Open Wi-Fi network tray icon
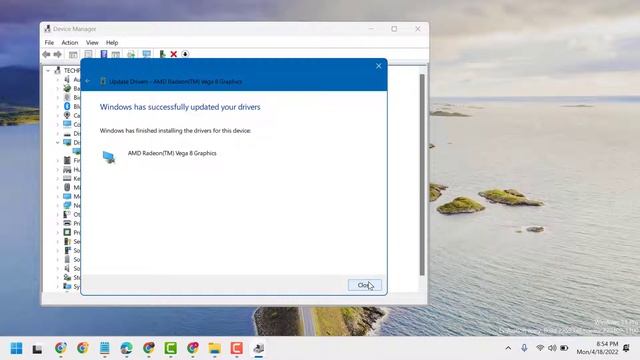640x360 pixels. pos(540,348)
